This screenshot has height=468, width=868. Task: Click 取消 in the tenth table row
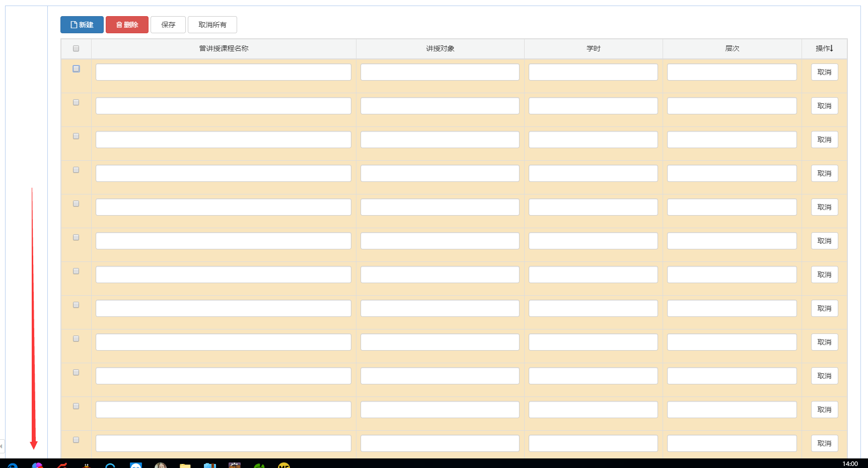(x=824, y=376)
